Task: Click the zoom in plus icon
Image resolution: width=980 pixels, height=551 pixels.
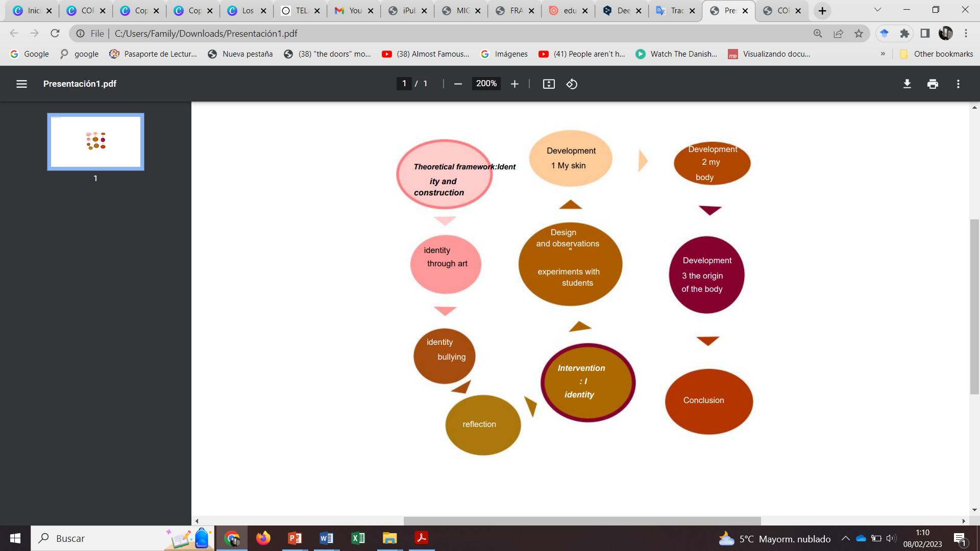Action: point(514,84)
